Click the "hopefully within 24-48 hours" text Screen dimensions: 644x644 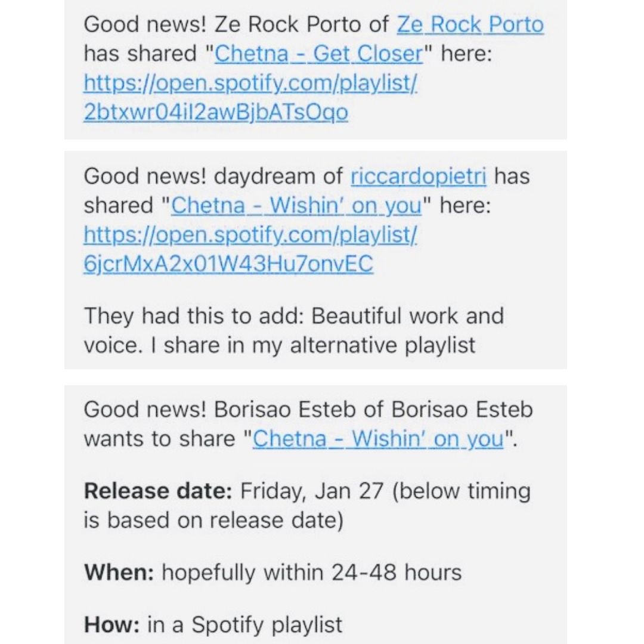312,572
